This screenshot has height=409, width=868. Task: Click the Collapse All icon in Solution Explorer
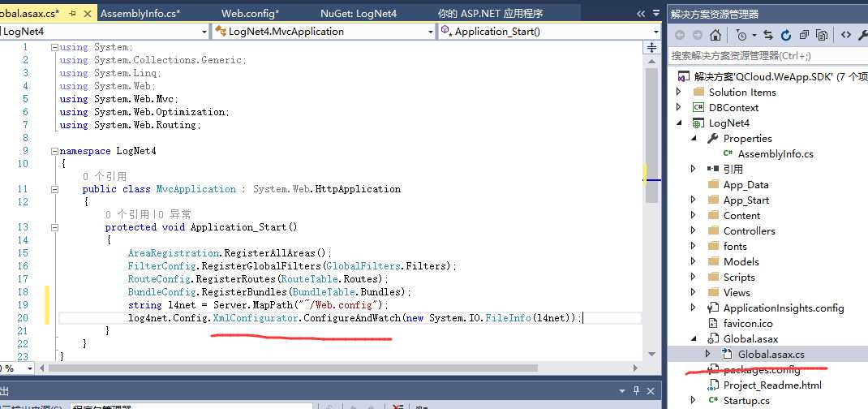(x=804, y=36)
